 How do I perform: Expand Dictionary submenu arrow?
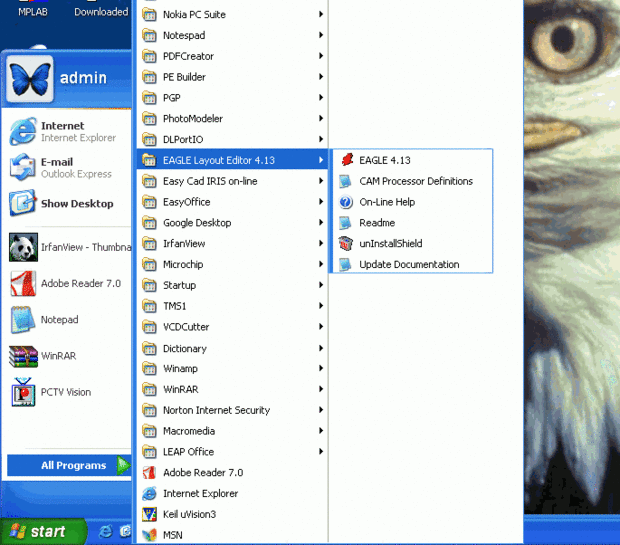click(321, 348)
